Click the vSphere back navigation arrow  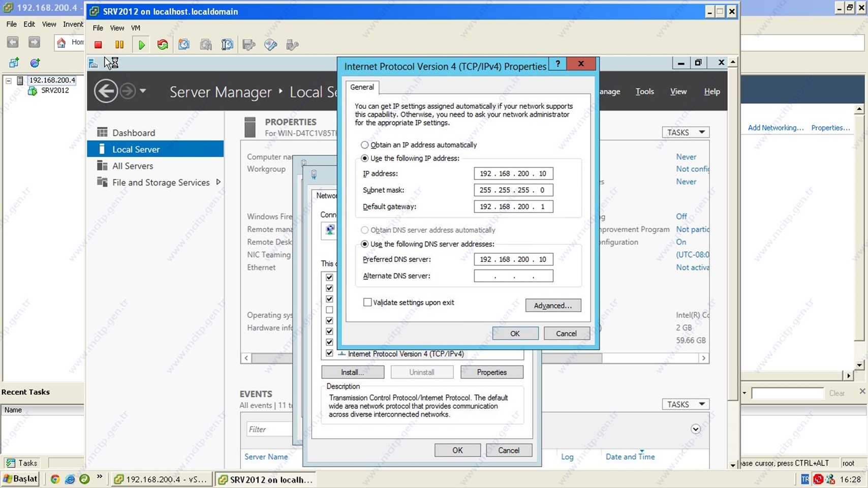(x=13, y=42)
